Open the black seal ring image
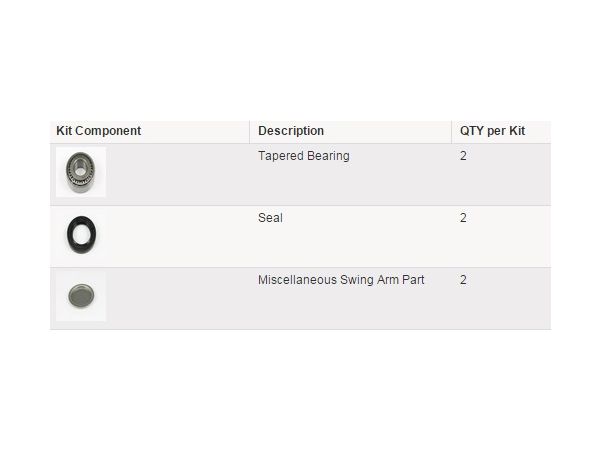This screenshot has width=600, height=450. (x=80, y=234)
